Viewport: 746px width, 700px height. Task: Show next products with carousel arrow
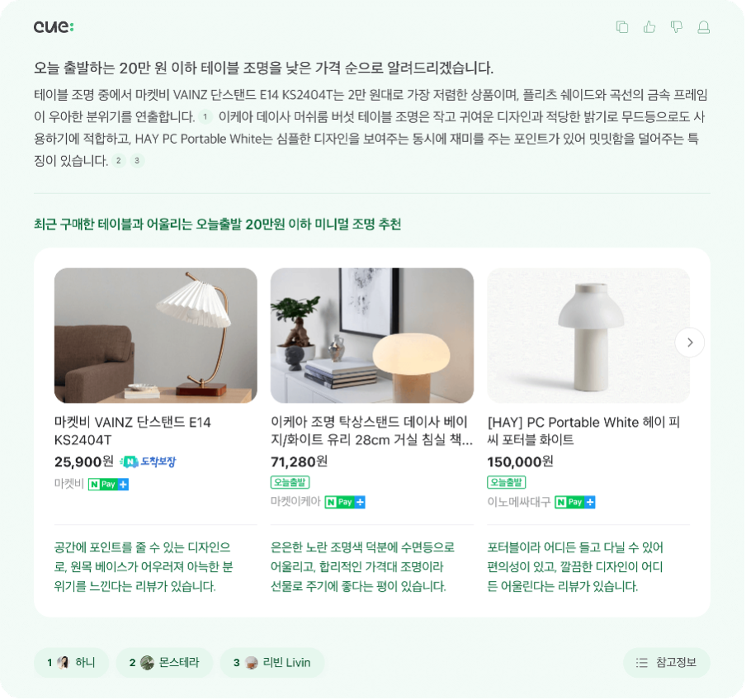689,342
